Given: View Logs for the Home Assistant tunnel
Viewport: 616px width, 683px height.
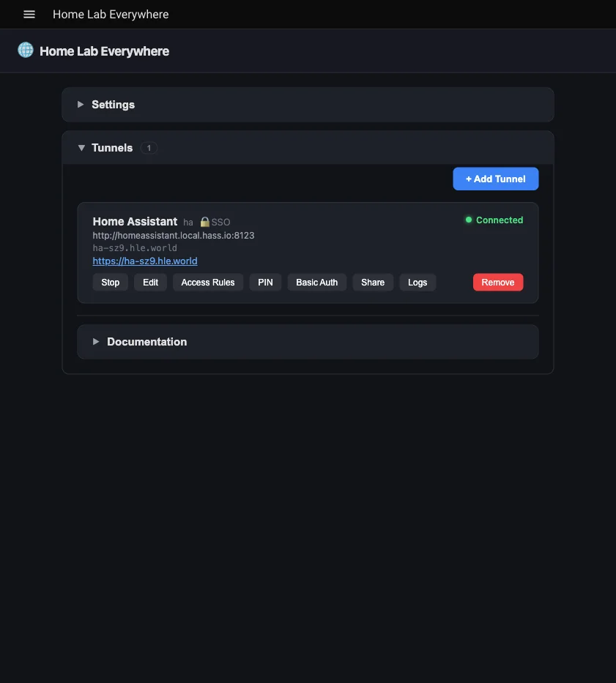Looking at the screenshot, I should [x=418, y=282].
